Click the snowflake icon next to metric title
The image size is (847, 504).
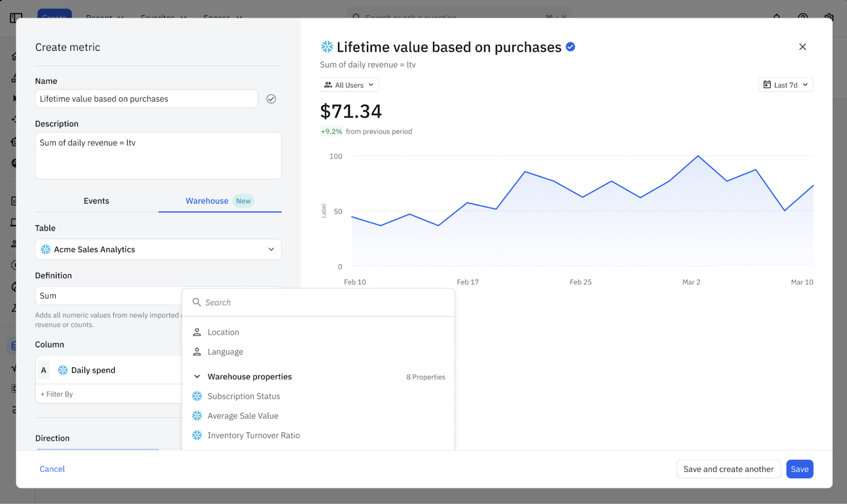pyautogui.click(x=327, y=47)
